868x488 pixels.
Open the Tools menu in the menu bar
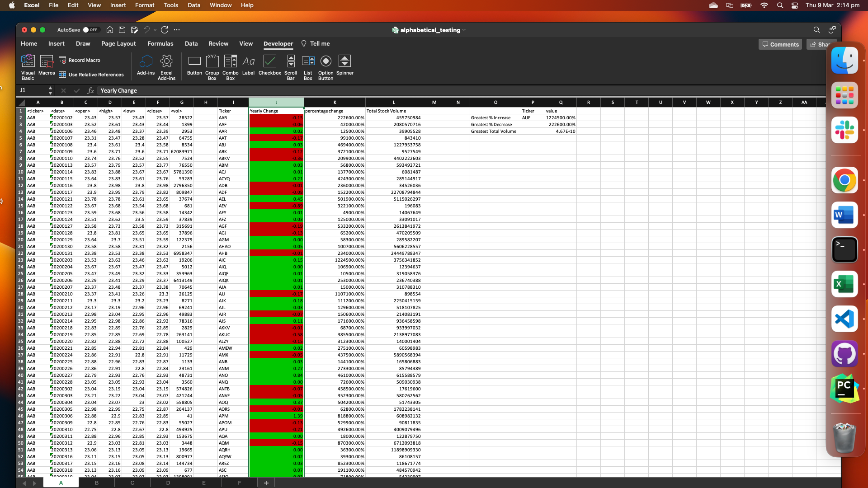click(x=170, y=5)
